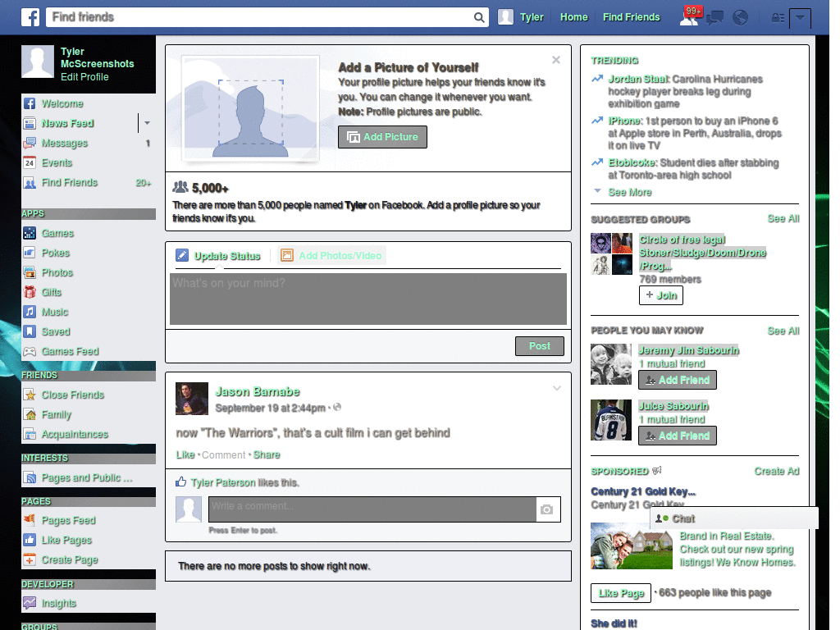Select the Update Status tab
The height and width of the screenshot is (630, 840).
tap(218, 256)
